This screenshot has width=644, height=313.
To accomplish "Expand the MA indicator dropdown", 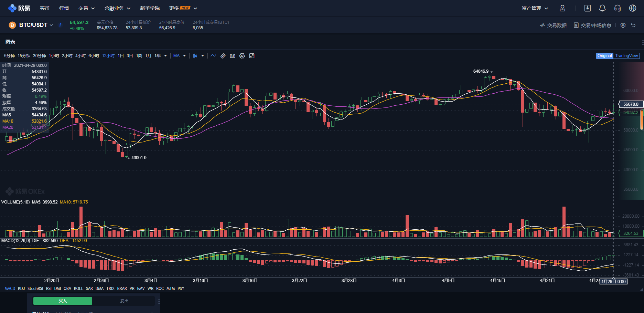I will point(180,55).
